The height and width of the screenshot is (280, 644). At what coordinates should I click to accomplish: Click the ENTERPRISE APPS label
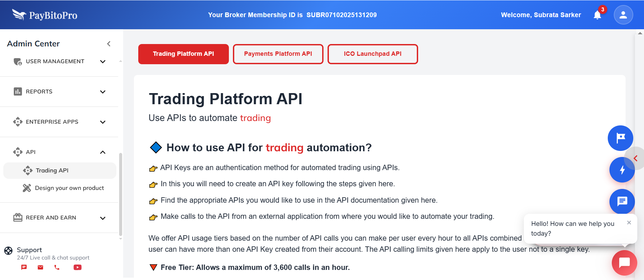point(52,122)
